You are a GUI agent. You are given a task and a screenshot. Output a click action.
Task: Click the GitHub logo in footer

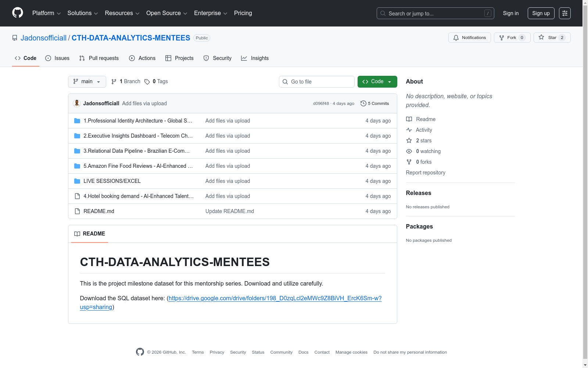140,352
